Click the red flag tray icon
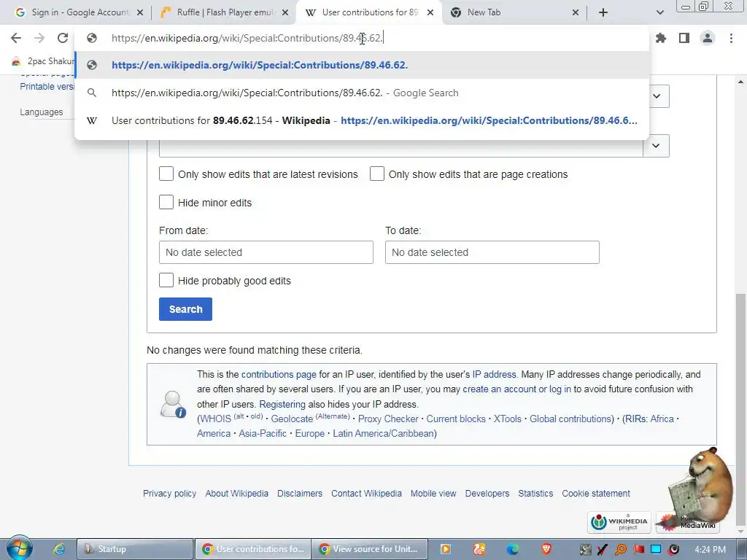Viewport: 747px width, 560px height. pos(638,549)
